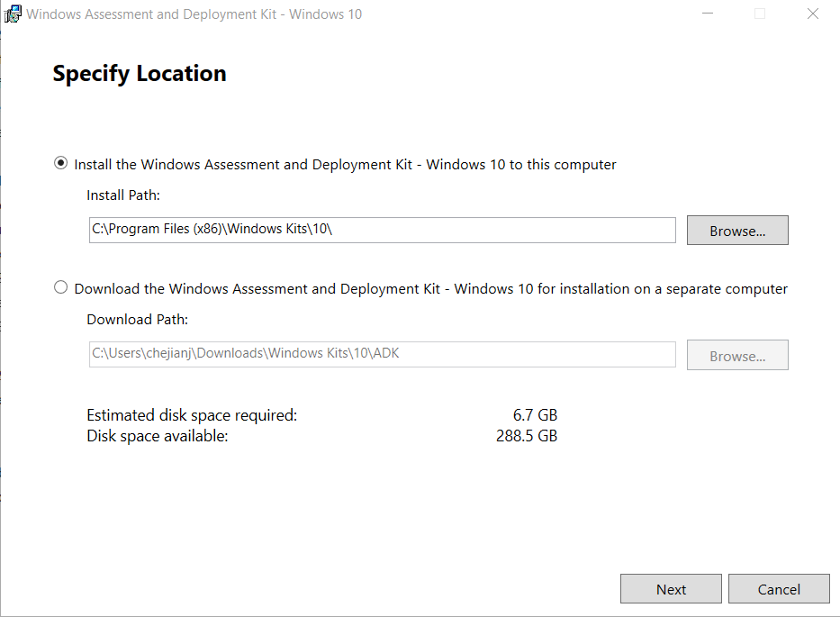Click the disabled Browse button for download path
Screen dimensions: 840x617
737,355
